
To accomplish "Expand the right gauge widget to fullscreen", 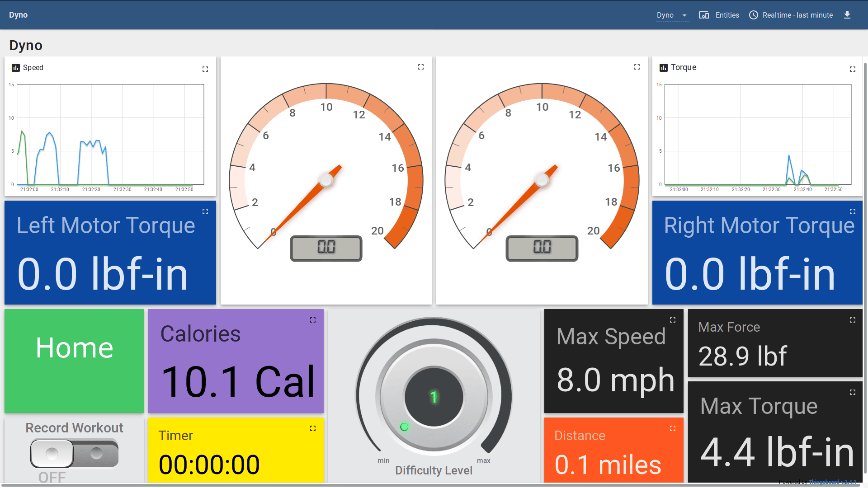I will [x=637, y=67].
